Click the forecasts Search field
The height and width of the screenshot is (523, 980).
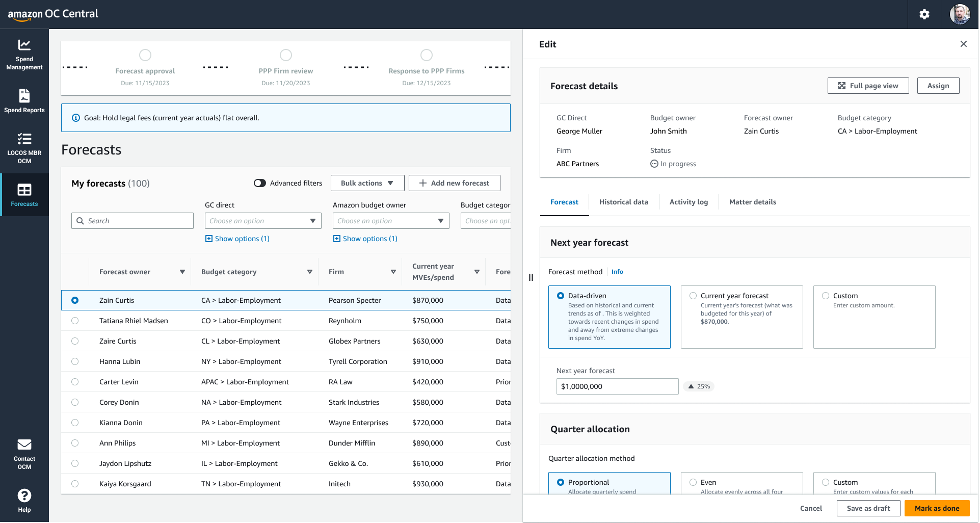pyautogui.click(x=133, y=221)
